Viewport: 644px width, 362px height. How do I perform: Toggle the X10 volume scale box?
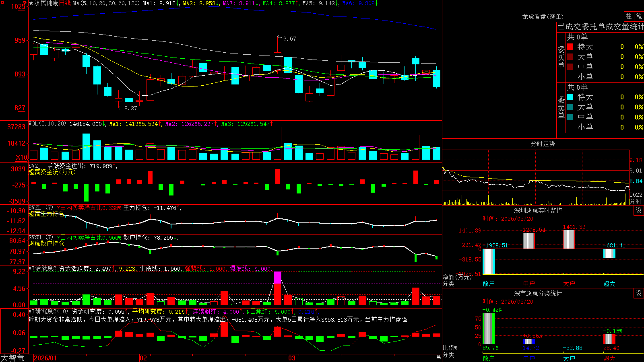pos(21,157)
